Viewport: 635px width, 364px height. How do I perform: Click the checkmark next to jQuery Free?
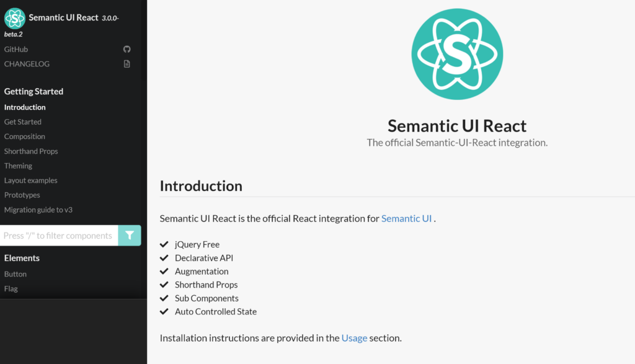[x=164, y=244]
